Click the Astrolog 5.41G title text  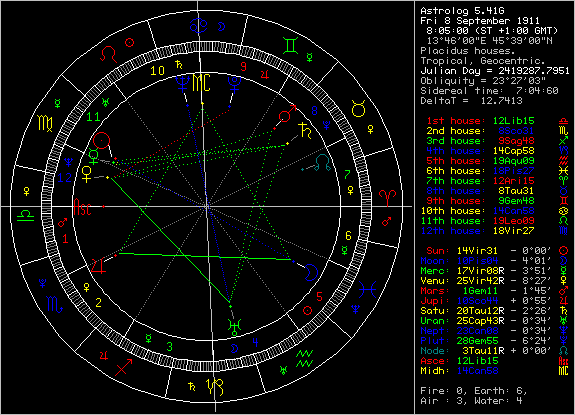click(x=462, y=11)
